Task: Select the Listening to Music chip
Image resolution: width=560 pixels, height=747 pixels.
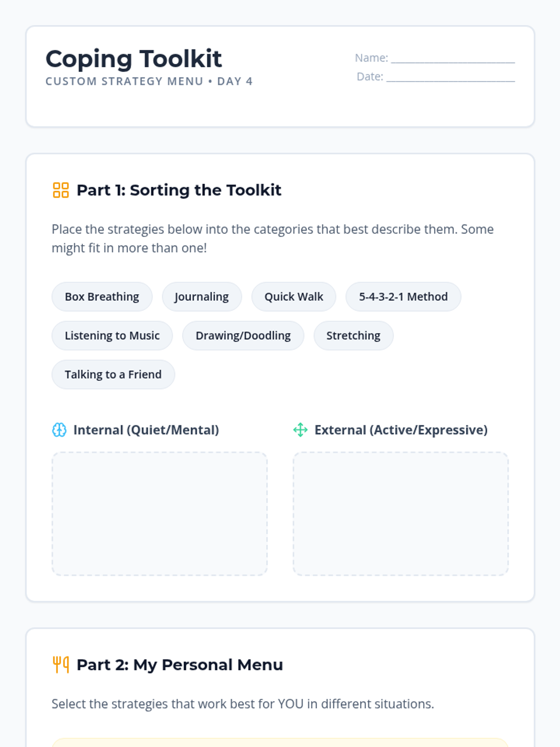Action: (112, 335)
